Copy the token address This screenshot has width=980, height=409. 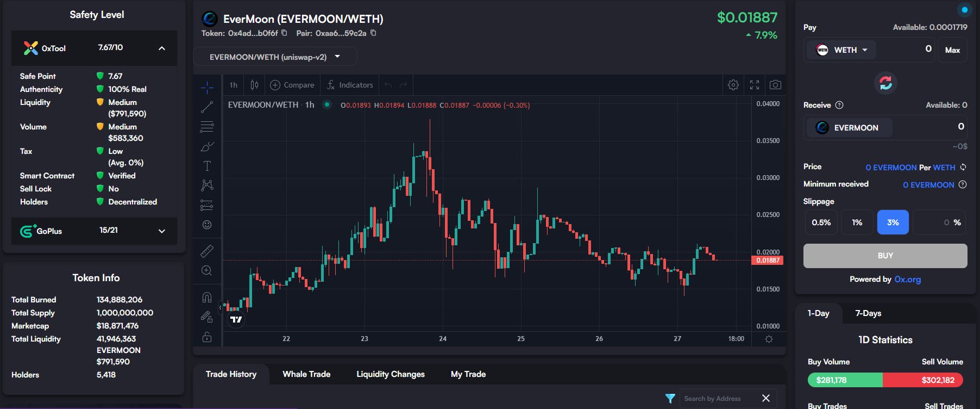pyautogui.click(x=284, y=33)
